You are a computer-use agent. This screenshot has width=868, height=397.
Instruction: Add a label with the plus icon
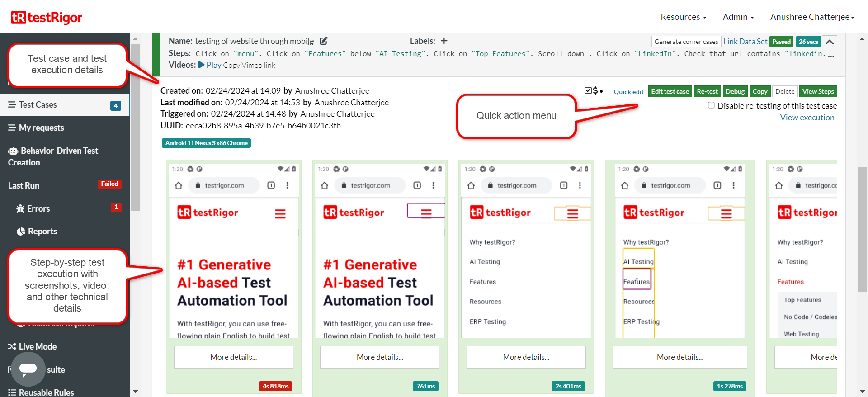(x=444, y=41)
